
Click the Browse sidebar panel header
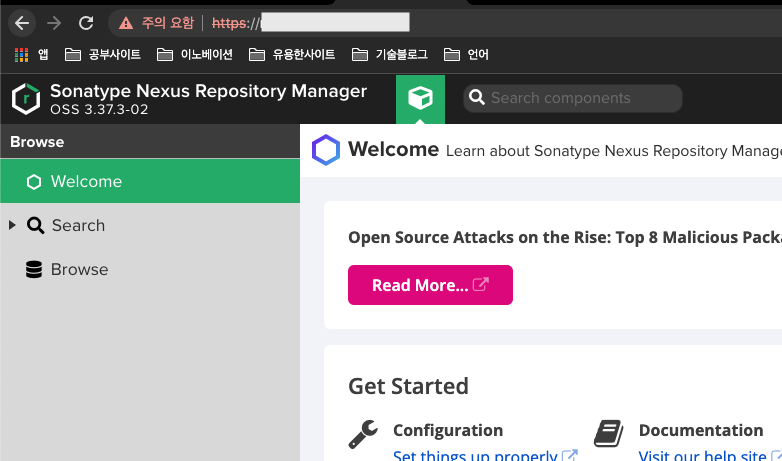[x=150, y=142]
